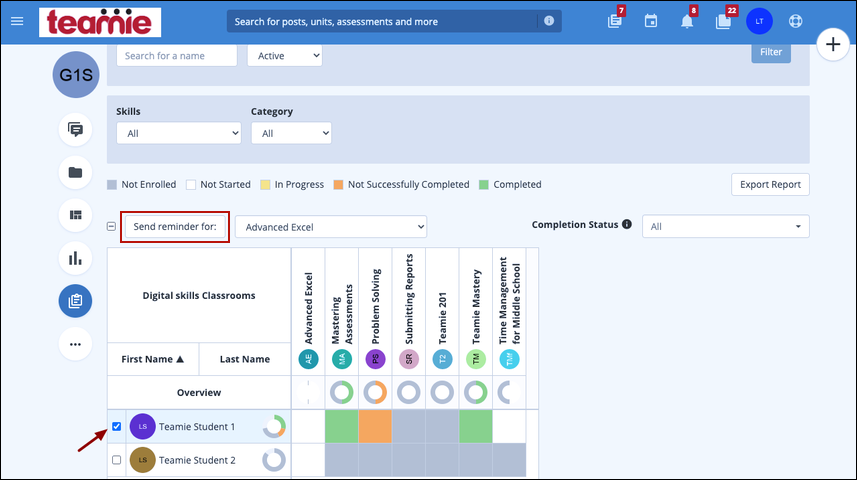Click the plus add button
The width and height of the screenshot is (857, 480).
tap(833, 44)
